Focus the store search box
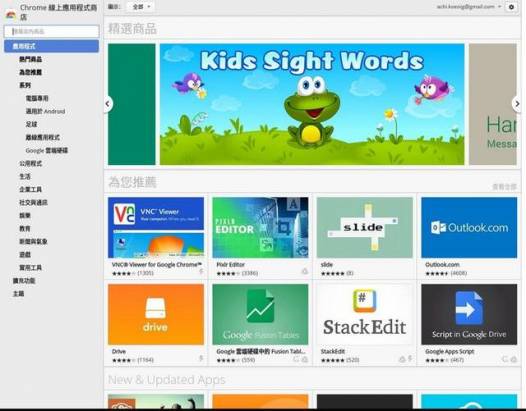 pyautogui.click(x=52, y=32)
